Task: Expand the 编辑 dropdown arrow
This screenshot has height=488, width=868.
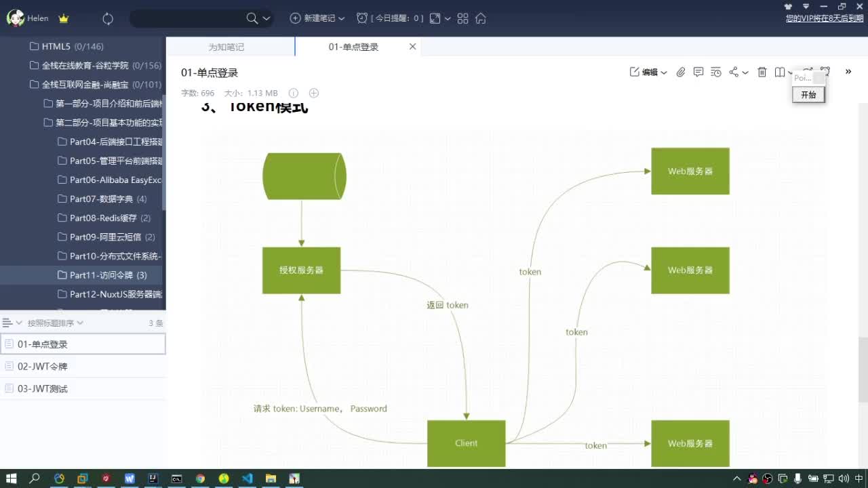Action: pyautogui.click(x=664, y=73)
